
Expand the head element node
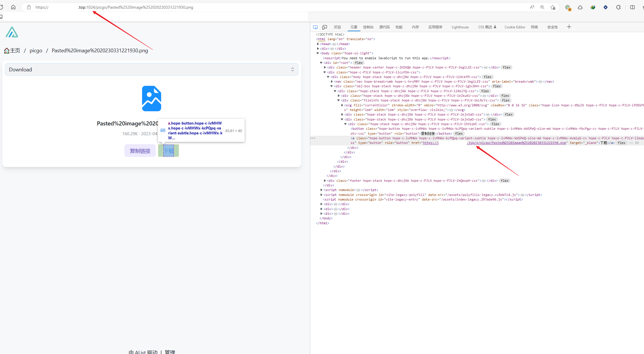tap(318, 44)
